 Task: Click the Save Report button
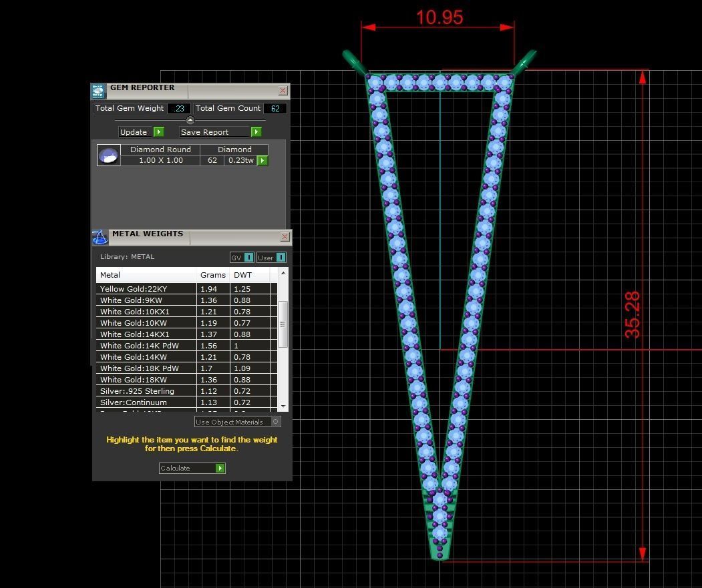click(x=220, y=132)
